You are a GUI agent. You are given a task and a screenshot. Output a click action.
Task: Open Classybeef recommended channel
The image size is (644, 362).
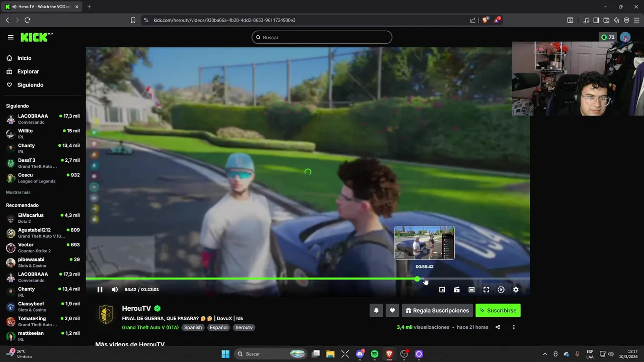point(43,307)
